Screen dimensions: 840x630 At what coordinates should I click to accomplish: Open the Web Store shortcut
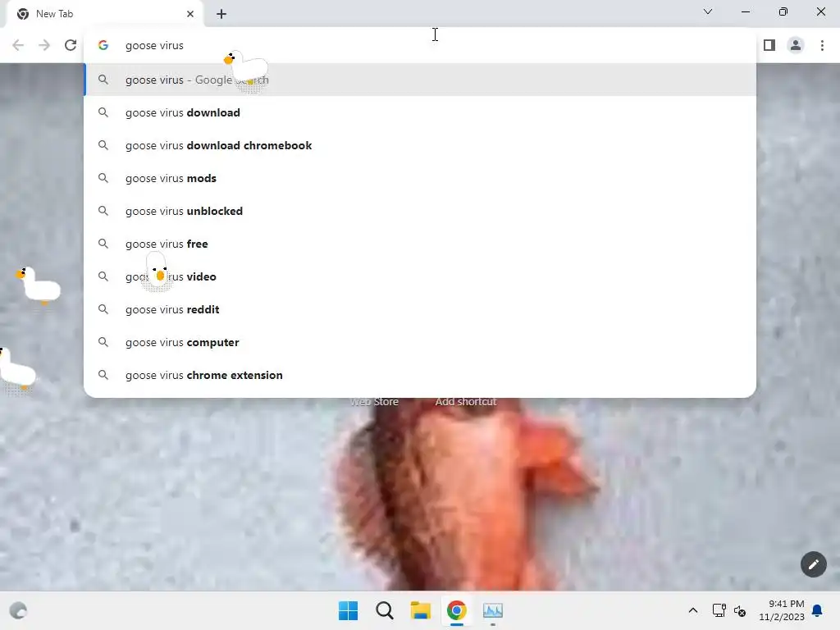374,402
